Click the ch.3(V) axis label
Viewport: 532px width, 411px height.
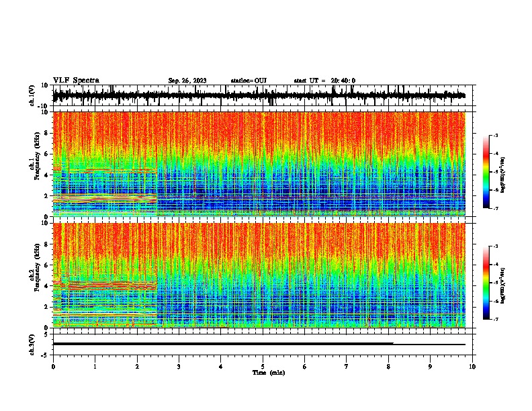pos(32,345)
